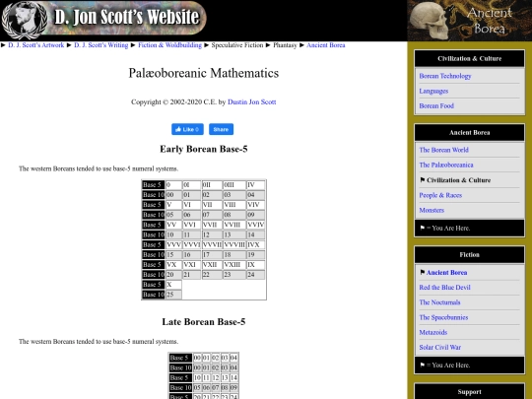Open the Metazoids link

click(432, 333)
